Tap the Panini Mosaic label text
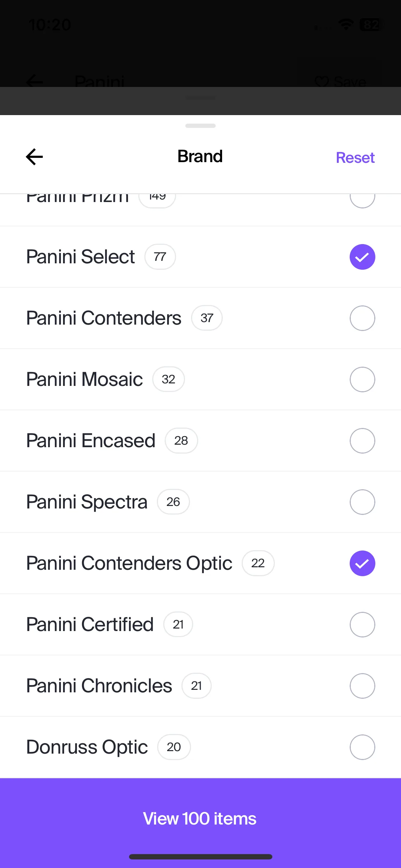This screenshot has width=401, height=868. tap(84, 379)
